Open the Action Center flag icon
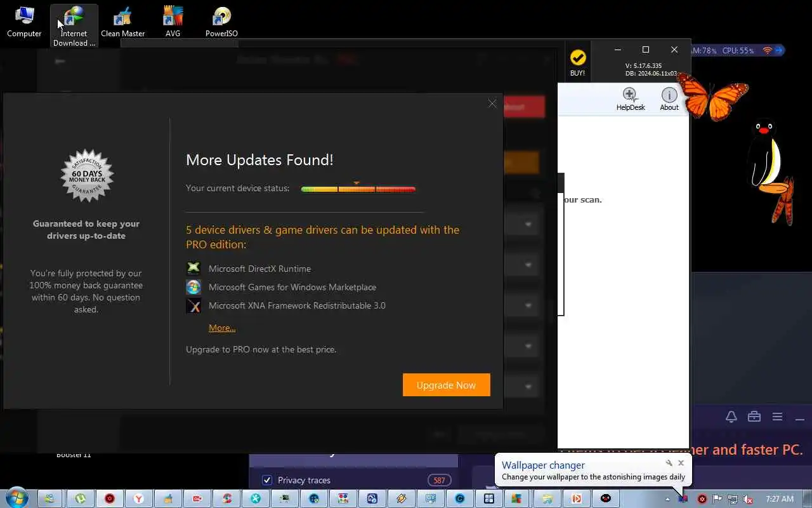This screenshot has height=508, width=812. [717, 499]
